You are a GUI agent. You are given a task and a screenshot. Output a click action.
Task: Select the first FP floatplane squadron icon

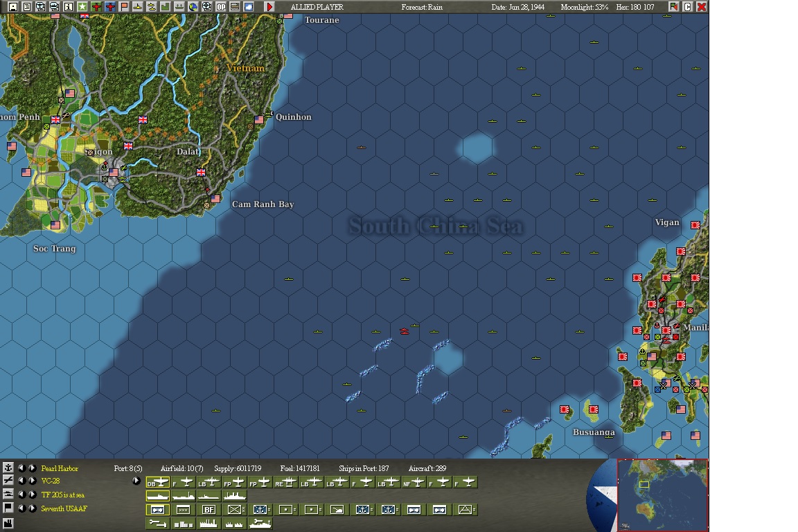click(x=235, y=482)
